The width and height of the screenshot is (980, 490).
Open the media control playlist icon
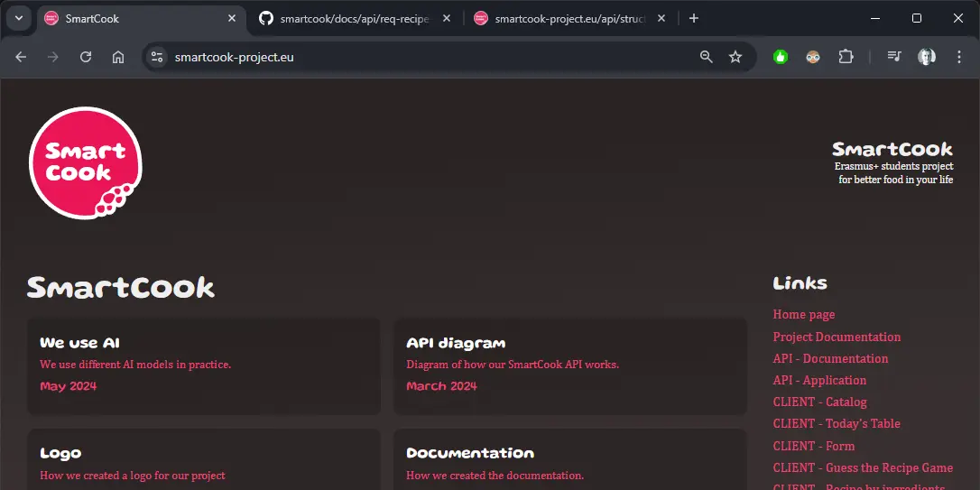(x=894, y=57)
